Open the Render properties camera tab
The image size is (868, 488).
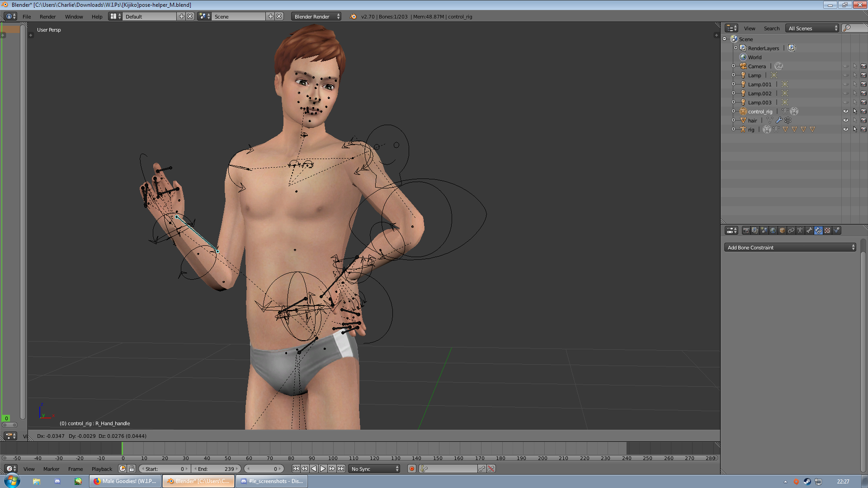(x=746, y=230)
